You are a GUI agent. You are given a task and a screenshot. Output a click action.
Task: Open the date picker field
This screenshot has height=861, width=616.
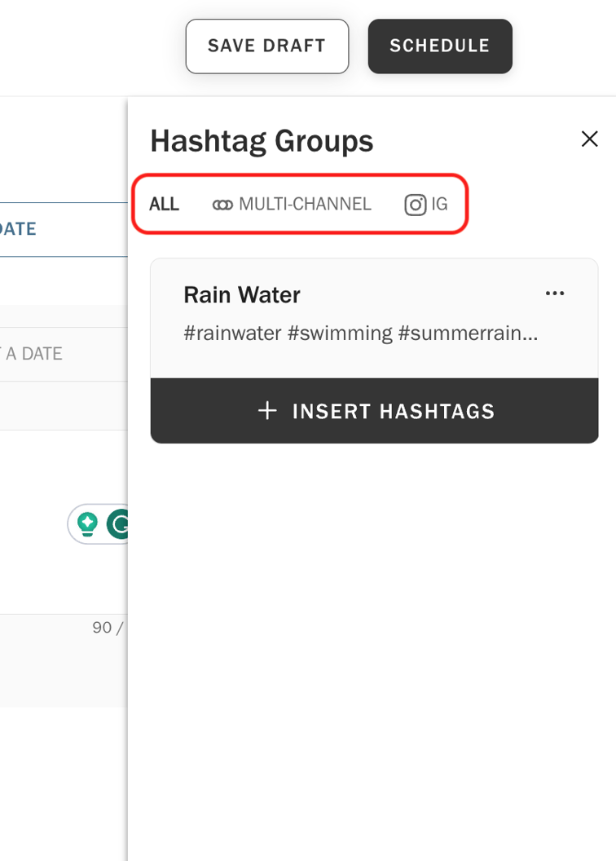click(49, 353)
